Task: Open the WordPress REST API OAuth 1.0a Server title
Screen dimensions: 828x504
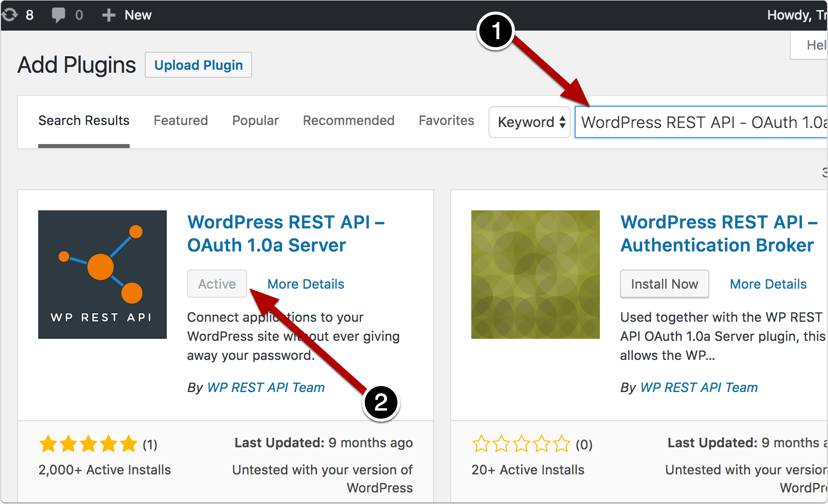Action: pyautogui.click(x=286, y=233)
